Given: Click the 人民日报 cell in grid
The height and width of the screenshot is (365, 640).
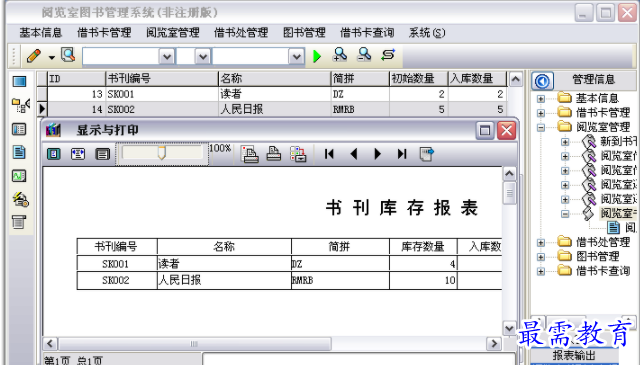Looking at the screenshot, I should 274,109.
